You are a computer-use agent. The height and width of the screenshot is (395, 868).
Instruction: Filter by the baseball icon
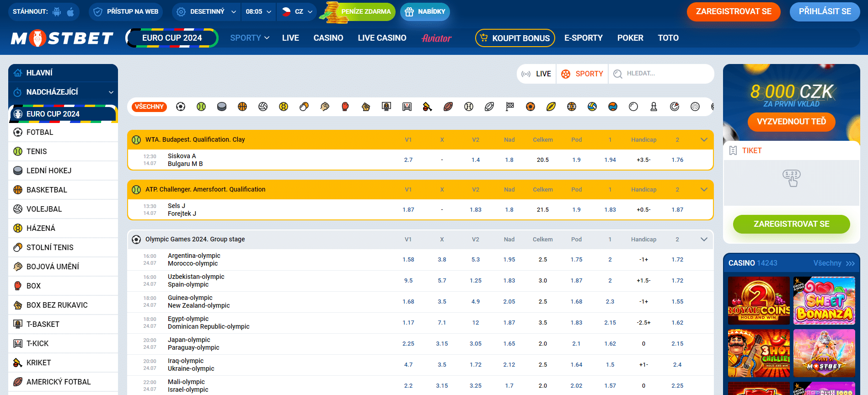pos(469,107)
